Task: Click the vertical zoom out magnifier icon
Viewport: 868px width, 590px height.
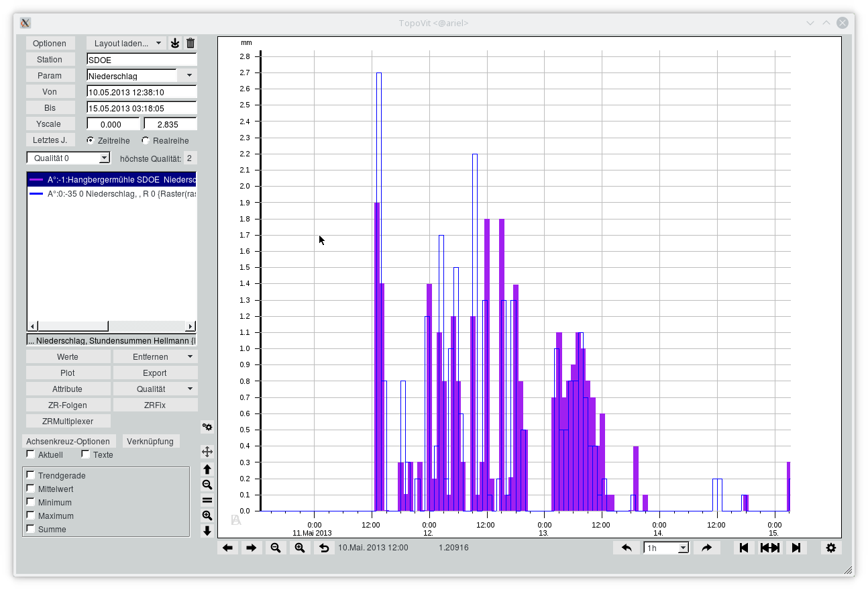Action: point(207,485)
